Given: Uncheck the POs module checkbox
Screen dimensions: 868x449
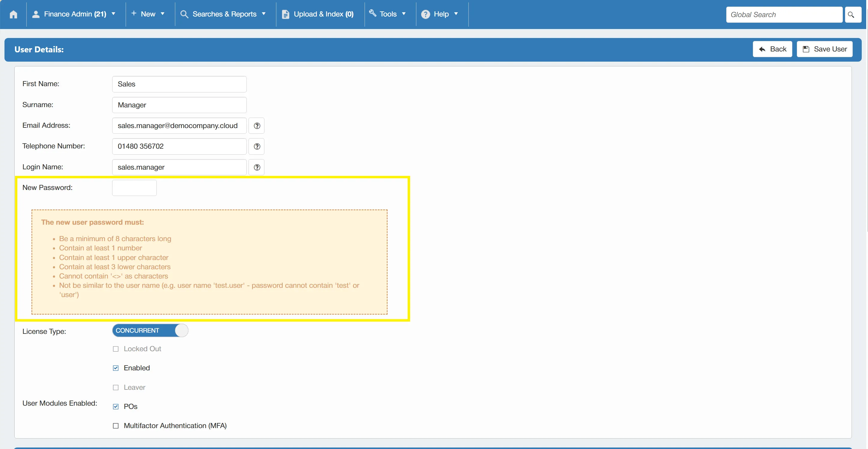Looking at the screenshot, I should tap(115, 407).
